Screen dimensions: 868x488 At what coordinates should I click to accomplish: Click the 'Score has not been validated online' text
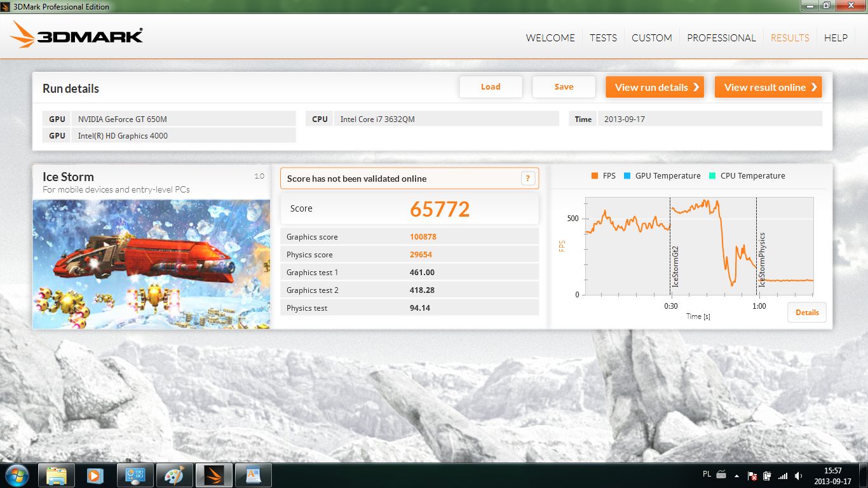click(356, 179)
